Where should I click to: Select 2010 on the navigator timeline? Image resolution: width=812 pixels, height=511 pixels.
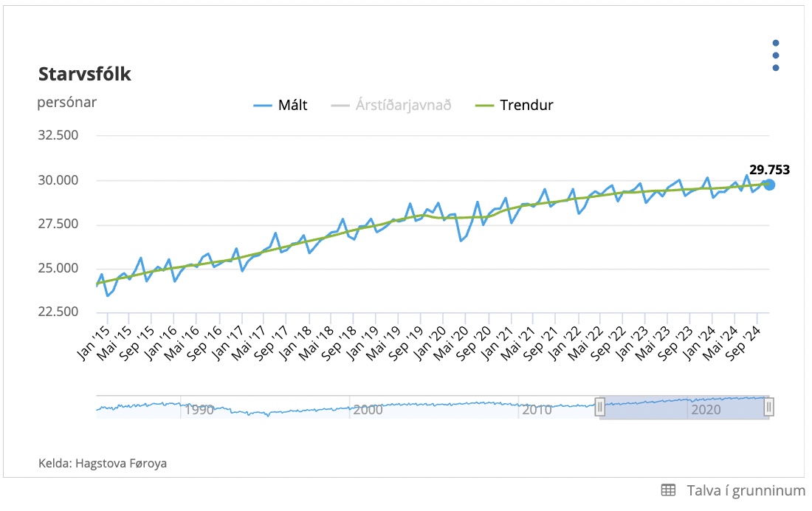point(537,410)
